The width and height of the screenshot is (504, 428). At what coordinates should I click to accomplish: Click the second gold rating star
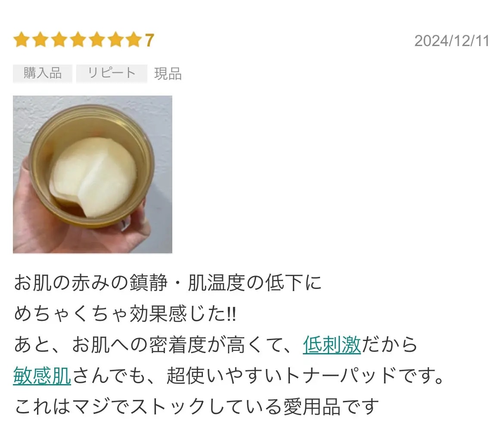pyautogui.click(x=40, y=40)
